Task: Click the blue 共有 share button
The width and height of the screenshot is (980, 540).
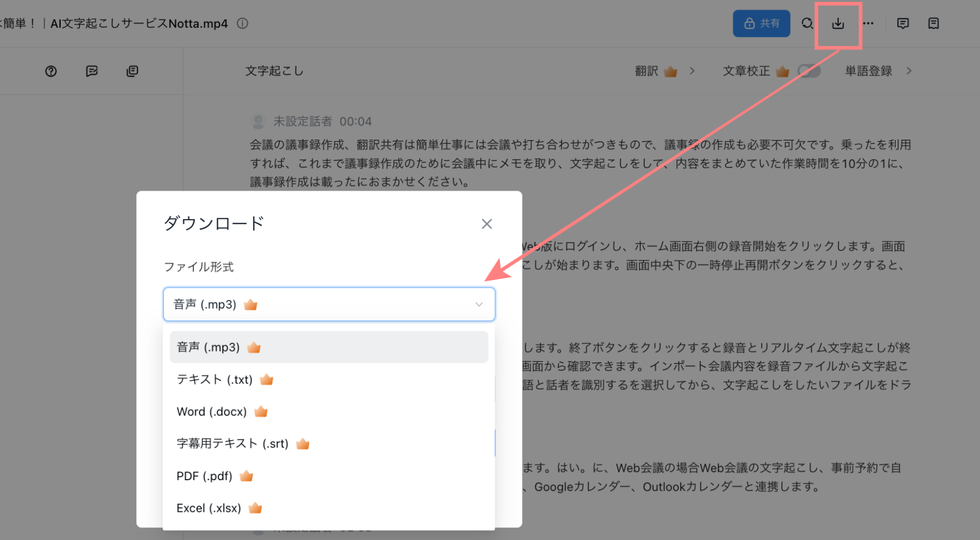Action: tap(761, 24)
